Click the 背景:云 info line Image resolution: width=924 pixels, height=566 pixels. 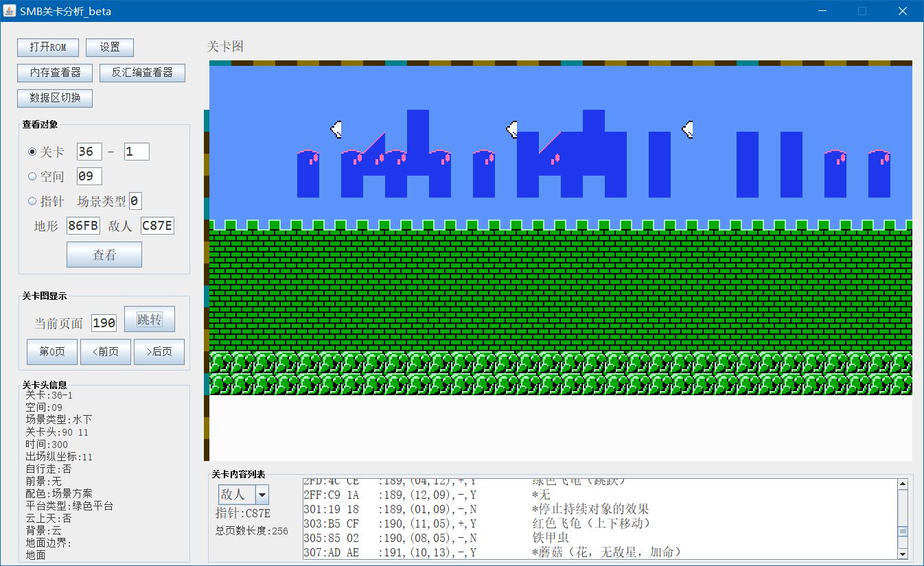point(43,530)
